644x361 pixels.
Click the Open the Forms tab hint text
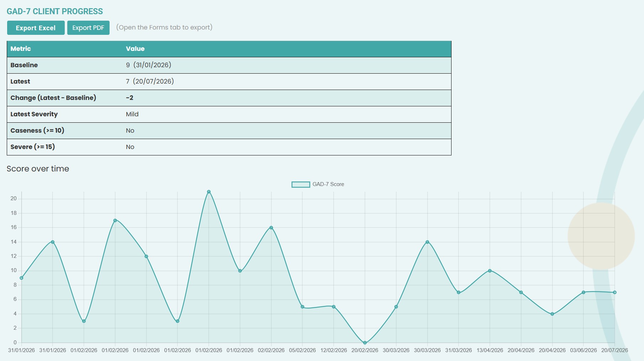[164, 27]
